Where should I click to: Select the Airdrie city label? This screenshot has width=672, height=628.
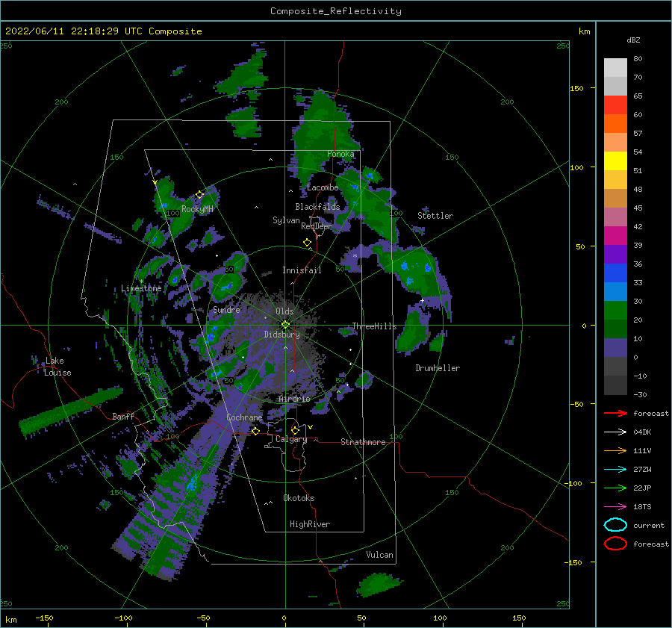(294, 399)
